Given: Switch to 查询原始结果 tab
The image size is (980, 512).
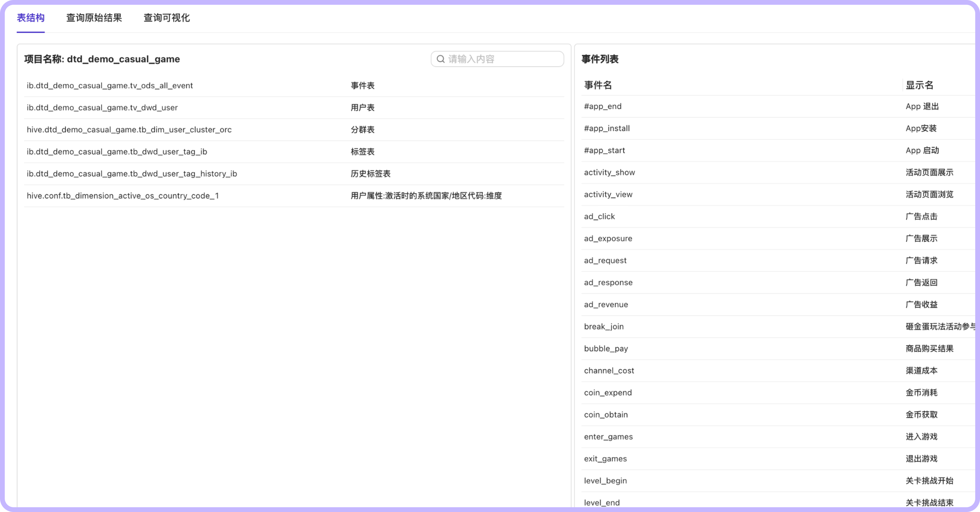Looking at the screenshot, I should coord(94,18).
